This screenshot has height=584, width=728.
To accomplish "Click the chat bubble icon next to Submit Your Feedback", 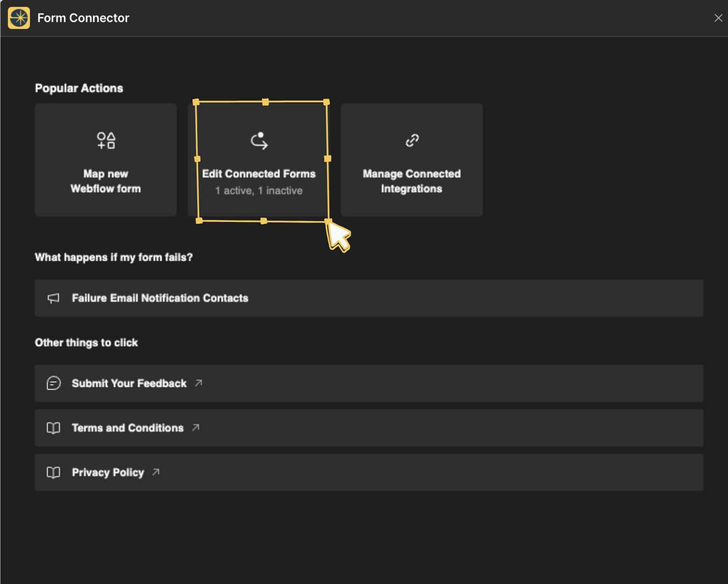I will click(54, 383).
